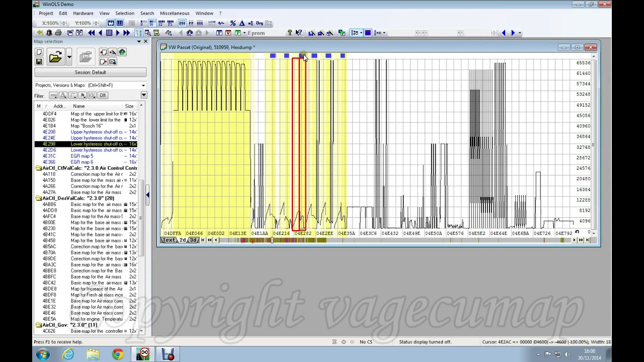This screenshot has width=644, height=362.
Task: Sort the list by Addr column header
Action: coord(59,106)
